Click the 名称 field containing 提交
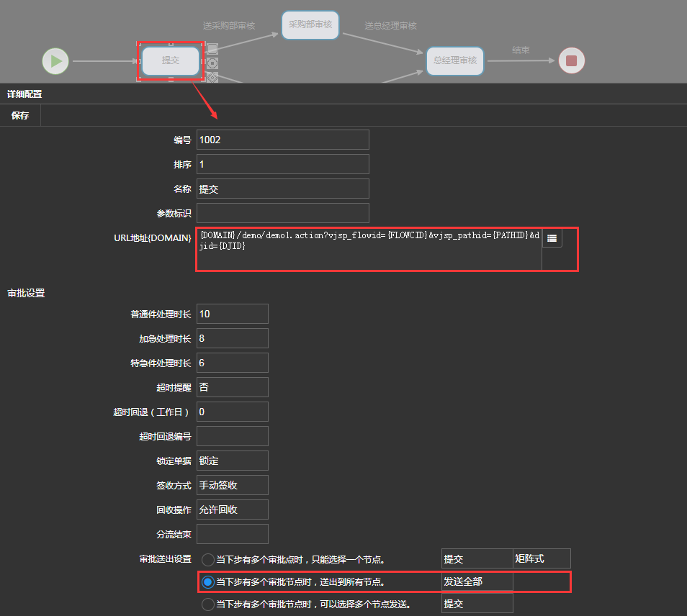The image size is (687, 616). [282, 189]
